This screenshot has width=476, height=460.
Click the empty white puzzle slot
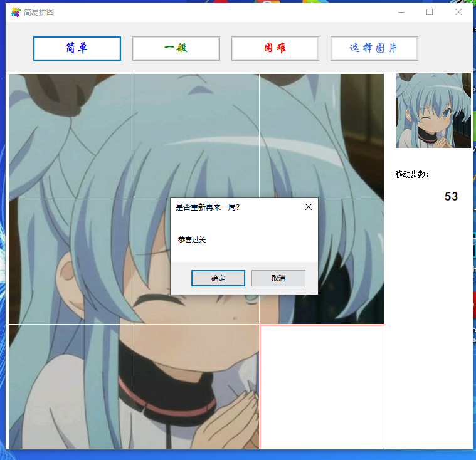(322, 387)
